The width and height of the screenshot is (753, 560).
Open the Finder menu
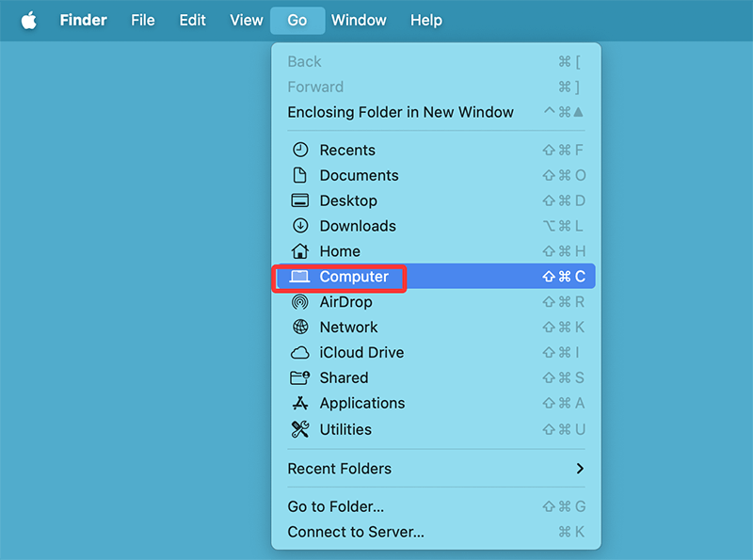(83, 20)
